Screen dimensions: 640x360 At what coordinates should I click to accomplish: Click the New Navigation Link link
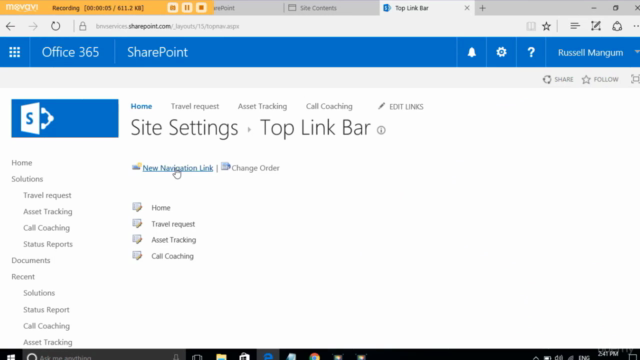point(178,168)
